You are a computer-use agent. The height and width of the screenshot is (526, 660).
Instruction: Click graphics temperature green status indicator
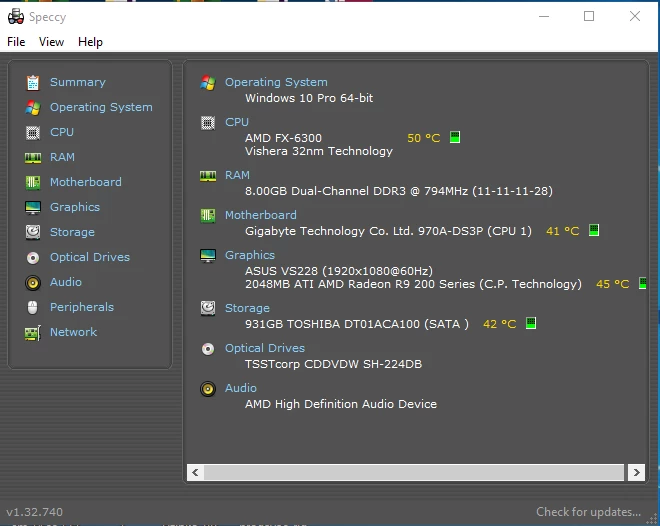[x=643, y=283]
